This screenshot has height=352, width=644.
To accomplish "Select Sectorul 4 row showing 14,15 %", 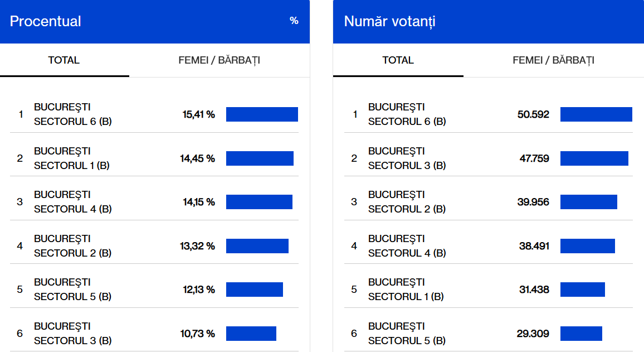I will [73, 202].
